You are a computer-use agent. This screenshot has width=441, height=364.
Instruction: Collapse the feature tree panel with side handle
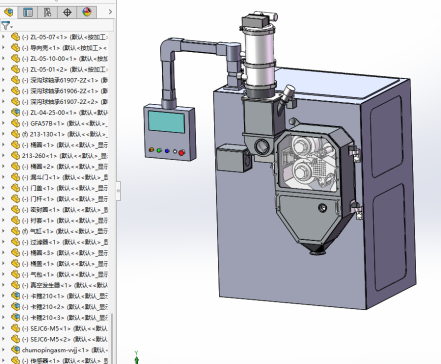pyautogui.click(x=118, y=191)
